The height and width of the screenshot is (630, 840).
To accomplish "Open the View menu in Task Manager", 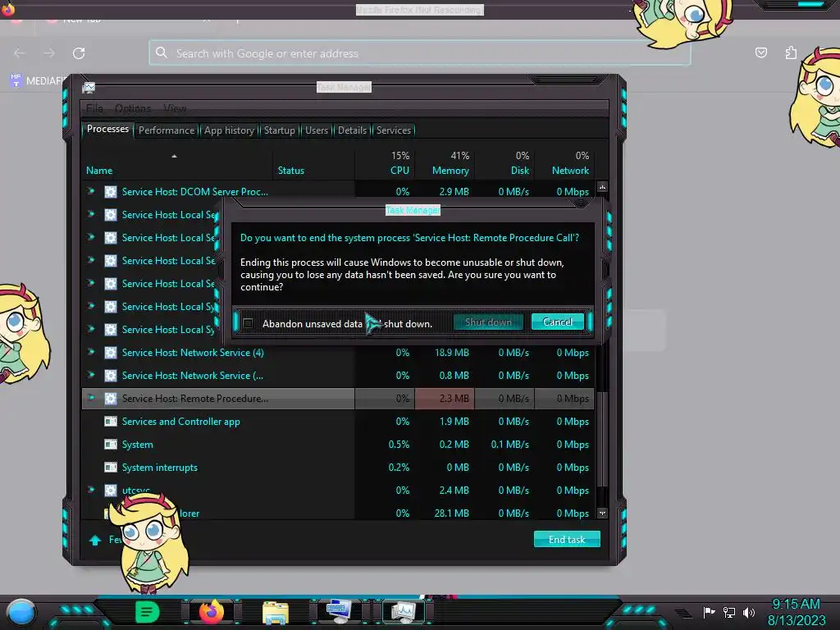I will coord(175,109).
